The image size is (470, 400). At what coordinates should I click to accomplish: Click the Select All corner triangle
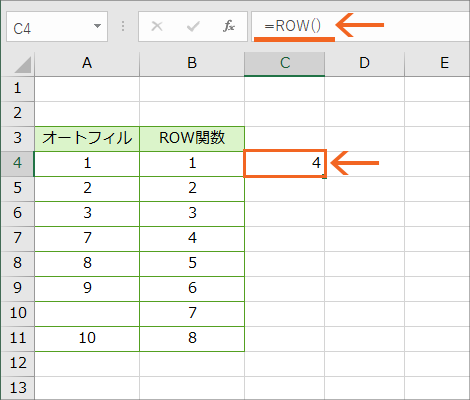pos(23,65)
